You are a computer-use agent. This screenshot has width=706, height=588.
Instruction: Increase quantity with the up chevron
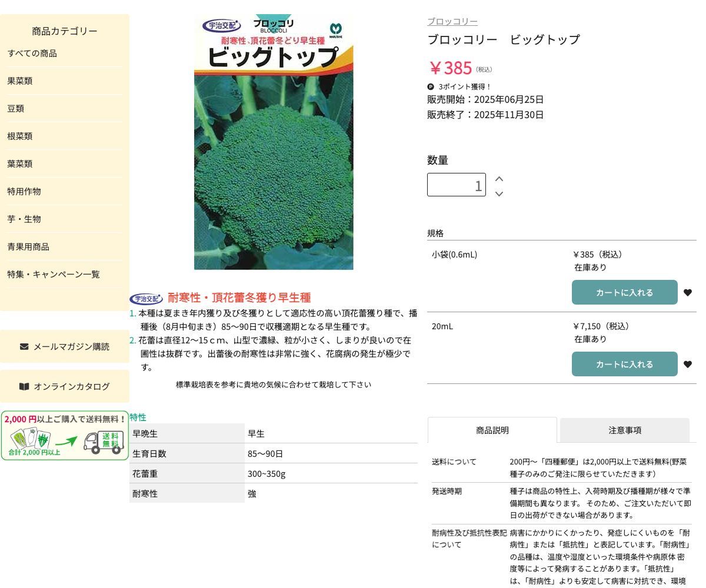tap(499, 178)
